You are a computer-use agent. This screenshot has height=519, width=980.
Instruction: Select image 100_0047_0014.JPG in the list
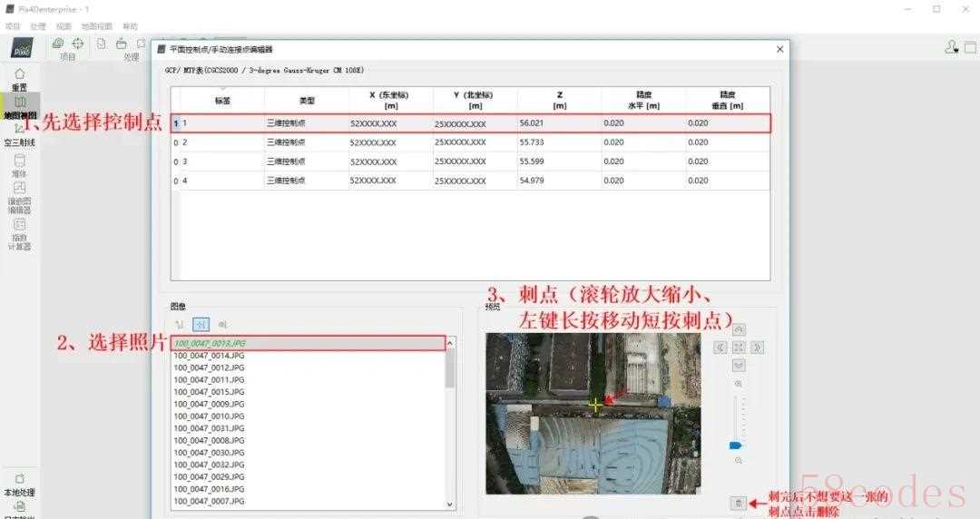tap(308, 356)
